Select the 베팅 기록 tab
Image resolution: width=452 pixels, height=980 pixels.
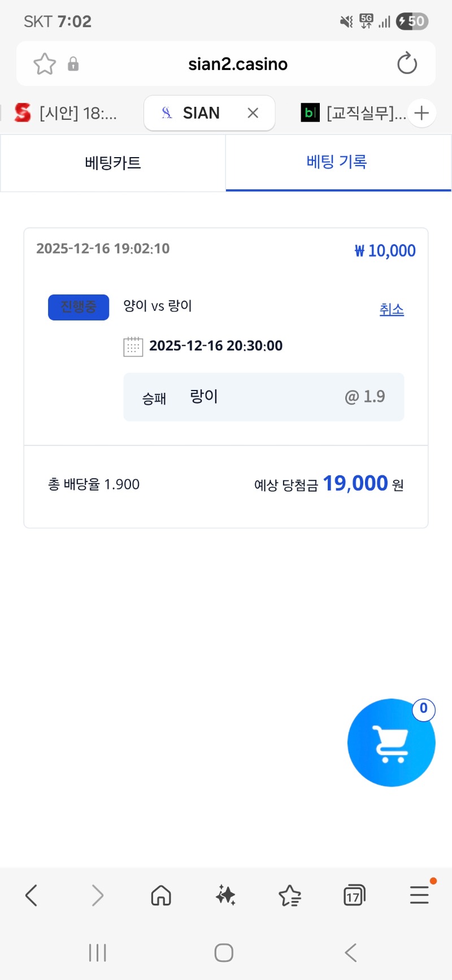click(x=337, y=162)
